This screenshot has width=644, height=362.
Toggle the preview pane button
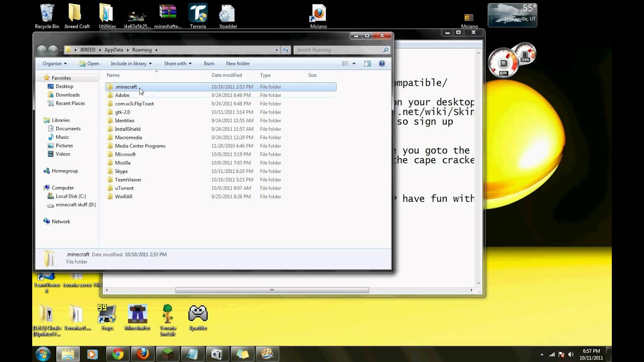tap(367, 63)
